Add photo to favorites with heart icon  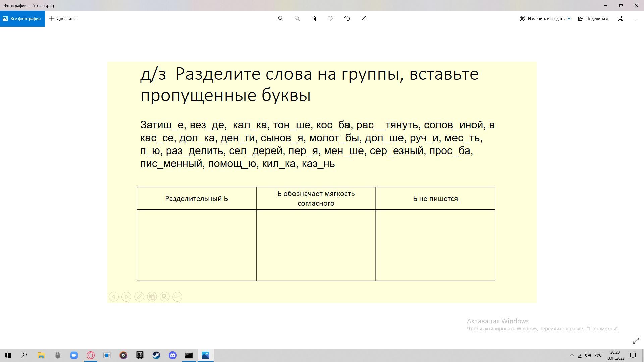(x=330, y=19)
